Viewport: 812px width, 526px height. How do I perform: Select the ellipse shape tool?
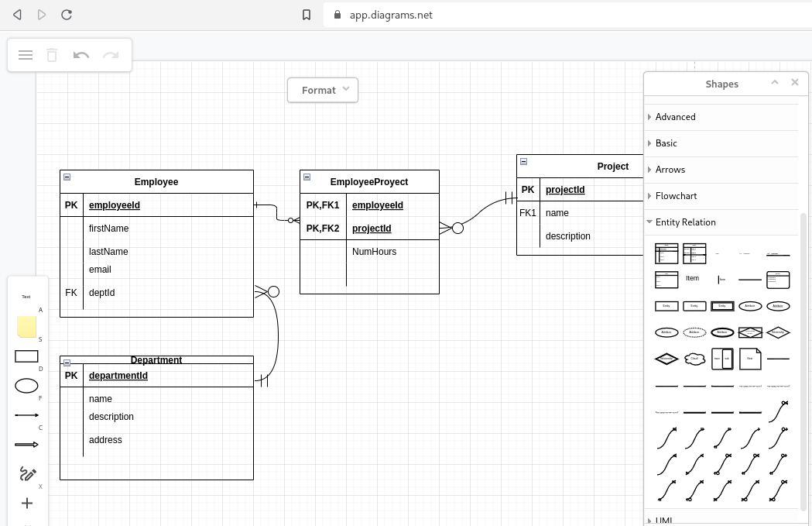26,385
